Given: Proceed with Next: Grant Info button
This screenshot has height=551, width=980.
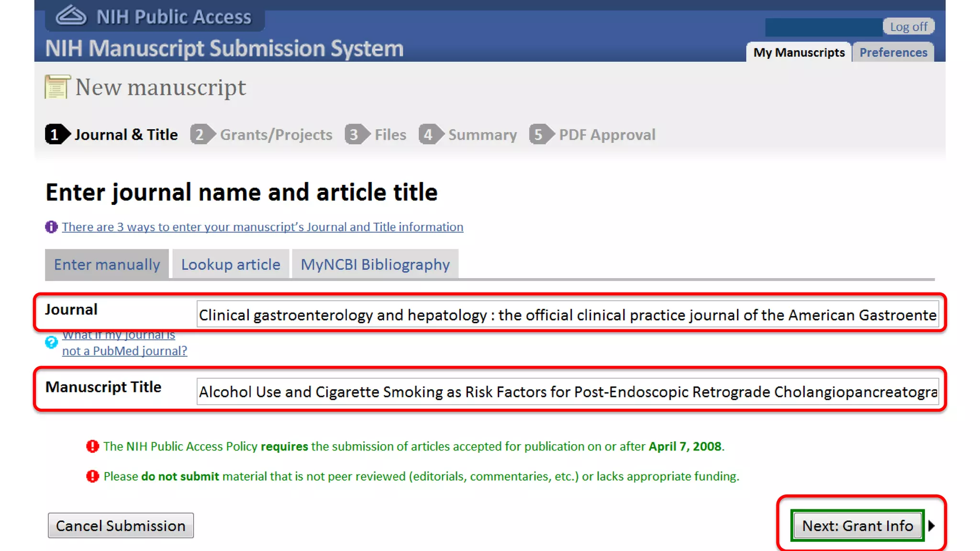Looking at the screenshot, I should pos(857,526).
